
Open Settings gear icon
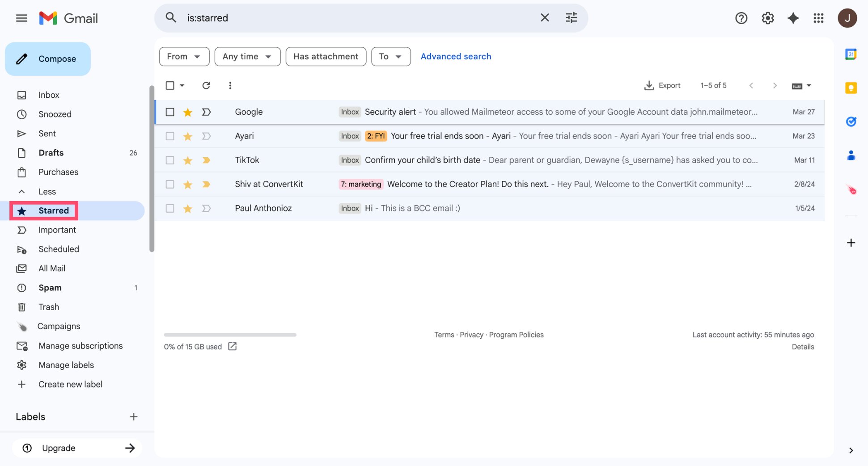[x=767, y=18]
